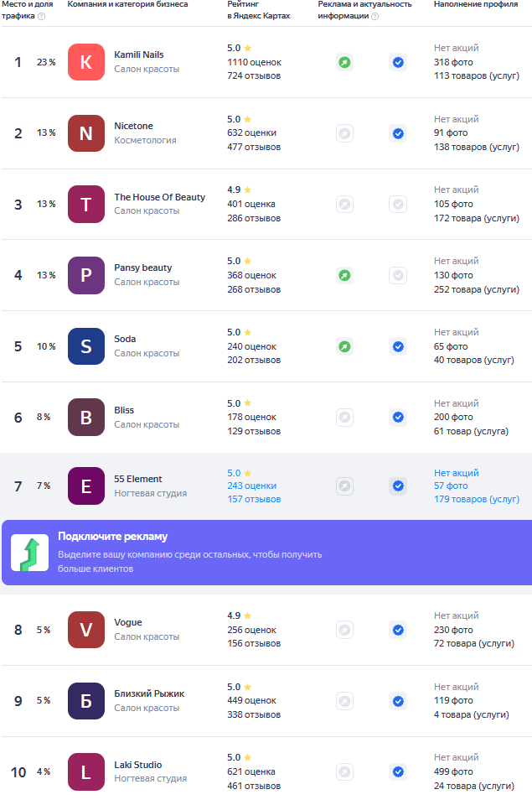
Task: Open 179 товаров (услуг) link
Action: (x=476, y=499)
